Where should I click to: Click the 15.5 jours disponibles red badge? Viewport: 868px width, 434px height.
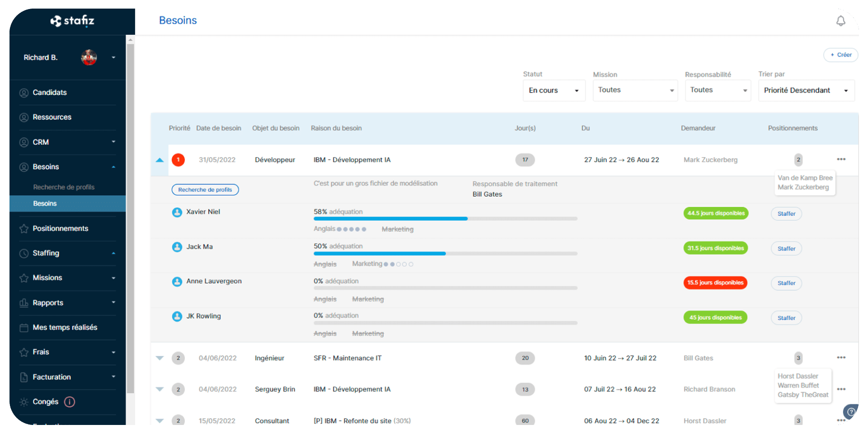715,283
